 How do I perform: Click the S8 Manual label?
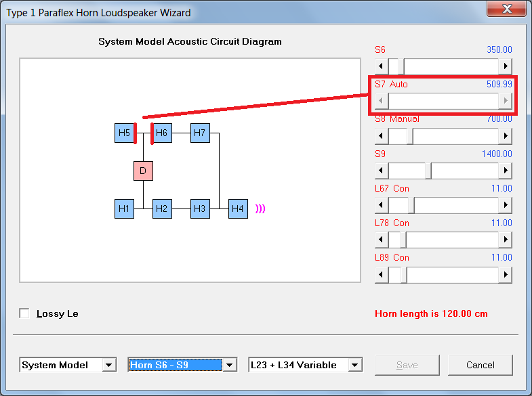(x=397, y=119)
